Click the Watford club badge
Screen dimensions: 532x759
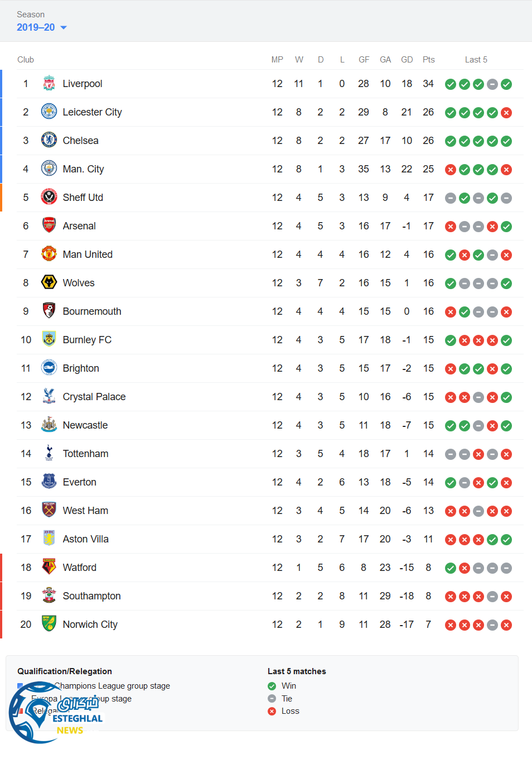click(49, 568)
